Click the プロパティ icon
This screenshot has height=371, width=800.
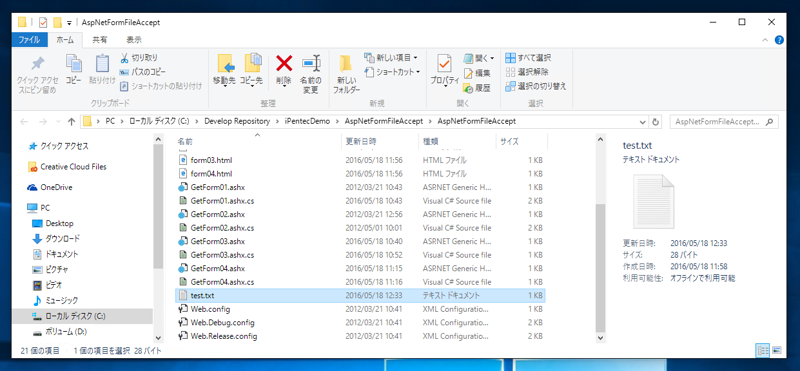point(444,64)
